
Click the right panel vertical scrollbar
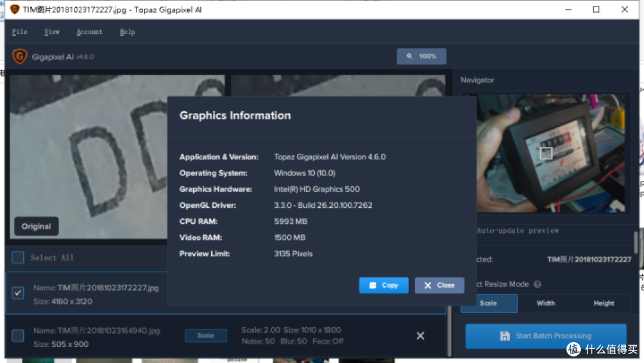636,242
